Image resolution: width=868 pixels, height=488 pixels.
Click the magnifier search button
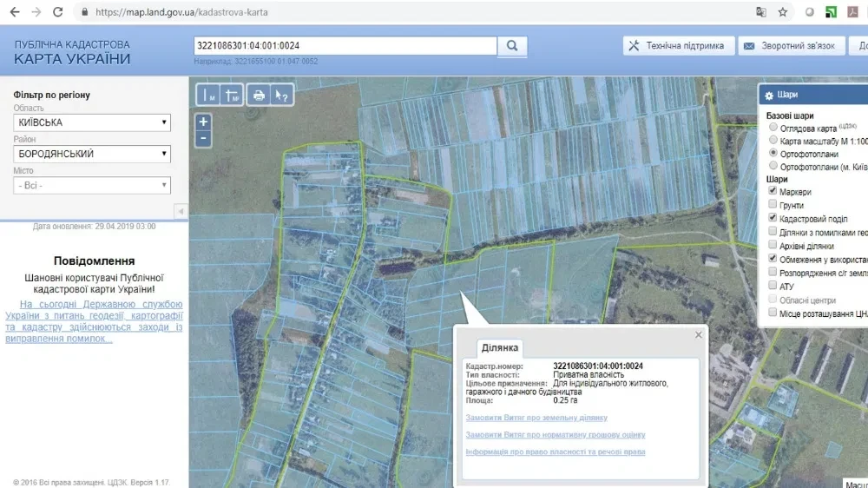(x=512, y=46)
